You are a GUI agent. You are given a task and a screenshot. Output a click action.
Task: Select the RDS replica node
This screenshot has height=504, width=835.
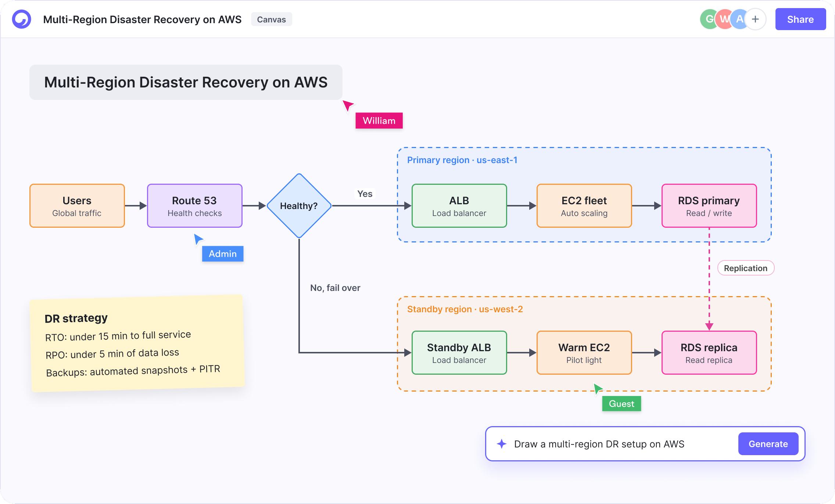(709, 353)
